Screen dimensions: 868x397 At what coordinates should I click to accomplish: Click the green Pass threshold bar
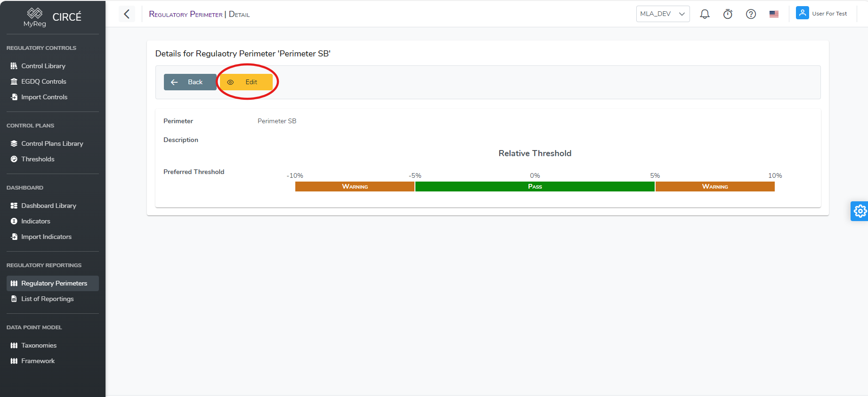click(x=535, y=187)
